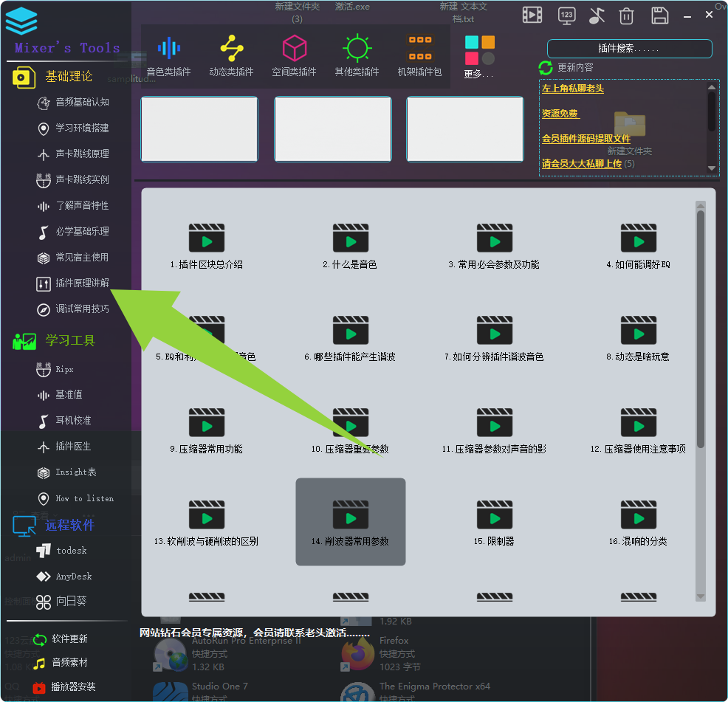
Task: Play video 11.压缩器参数对声音的影
Action: tap(495, 431)
